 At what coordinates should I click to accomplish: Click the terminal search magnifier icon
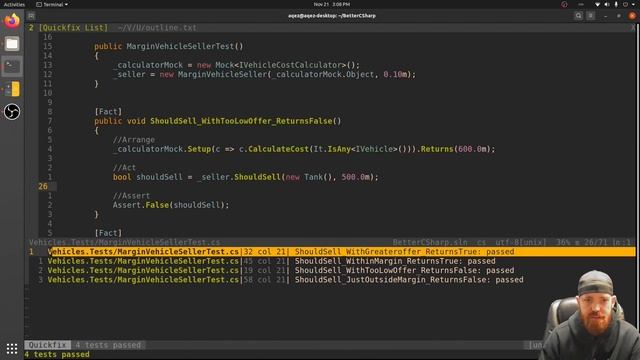(578, 16)
